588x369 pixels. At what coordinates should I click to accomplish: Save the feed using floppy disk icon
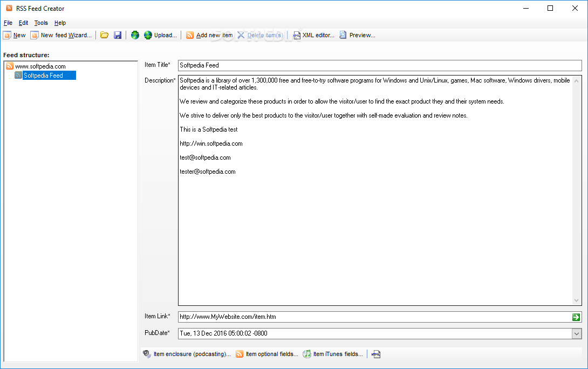(118, 35)
